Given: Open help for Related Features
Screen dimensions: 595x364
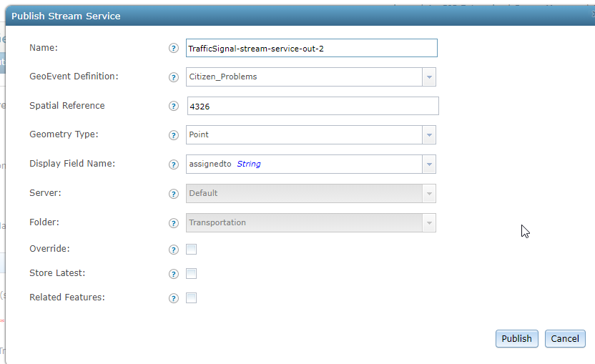Looking at the screenshot, I should pyautogui.click(x=173, y=298).
